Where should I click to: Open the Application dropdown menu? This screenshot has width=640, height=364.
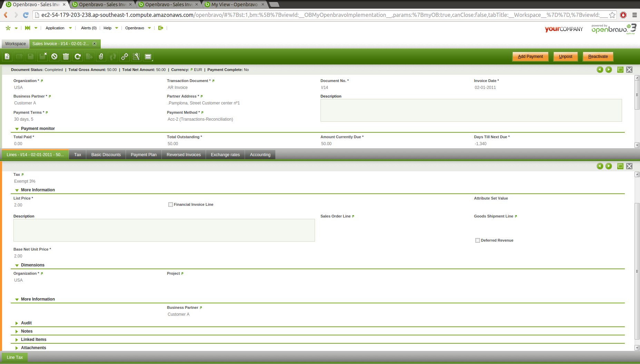click(58, 28)
